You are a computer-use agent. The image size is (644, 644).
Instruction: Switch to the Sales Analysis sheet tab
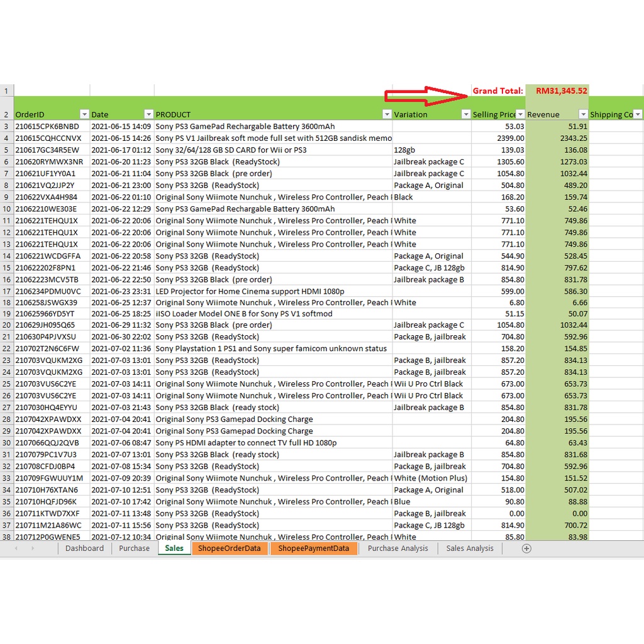tap(470, 548)
